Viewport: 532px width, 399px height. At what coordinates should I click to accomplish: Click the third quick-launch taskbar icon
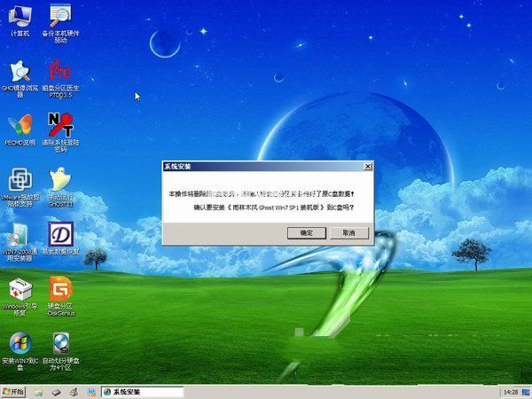[74, 393]
